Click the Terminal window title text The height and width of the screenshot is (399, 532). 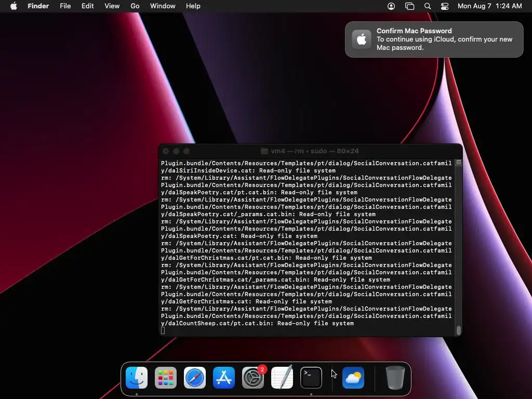coord(314,151)
